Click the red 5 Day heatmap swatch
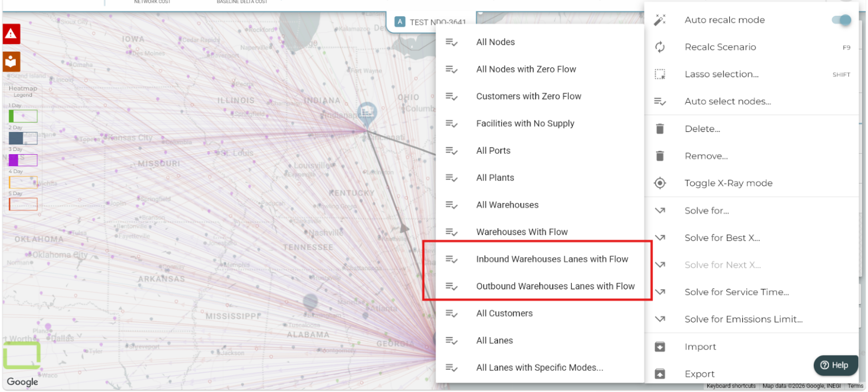The image size is (868, 392). pos(23,204)
